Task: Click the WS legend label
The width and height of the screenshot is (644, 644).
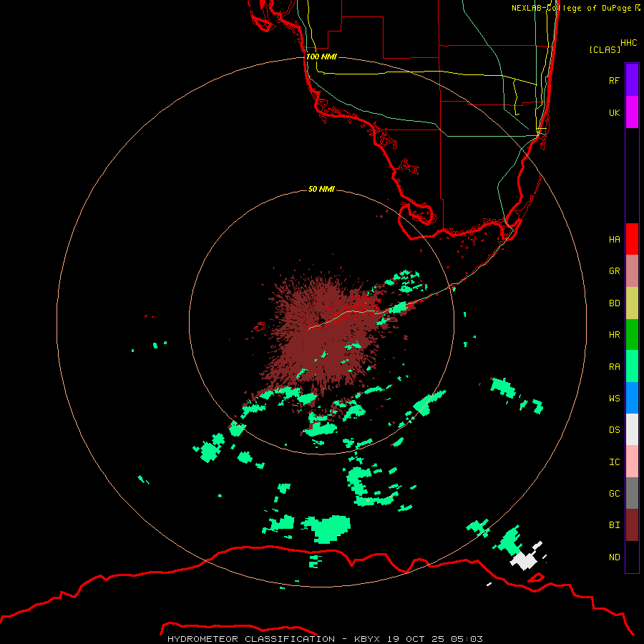Action: 615,398
